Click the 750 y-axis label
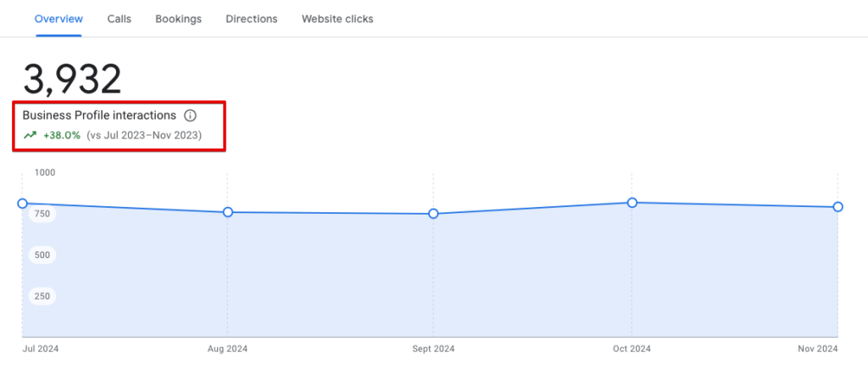The height and width of the screenshot is (375, 868). [42, 214]
